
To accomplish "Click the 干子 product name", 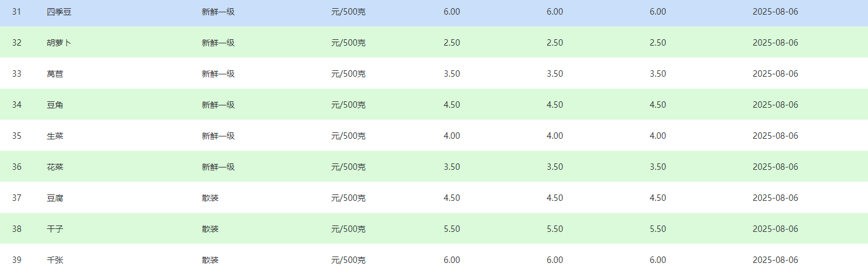I will [x=55, y=229].
